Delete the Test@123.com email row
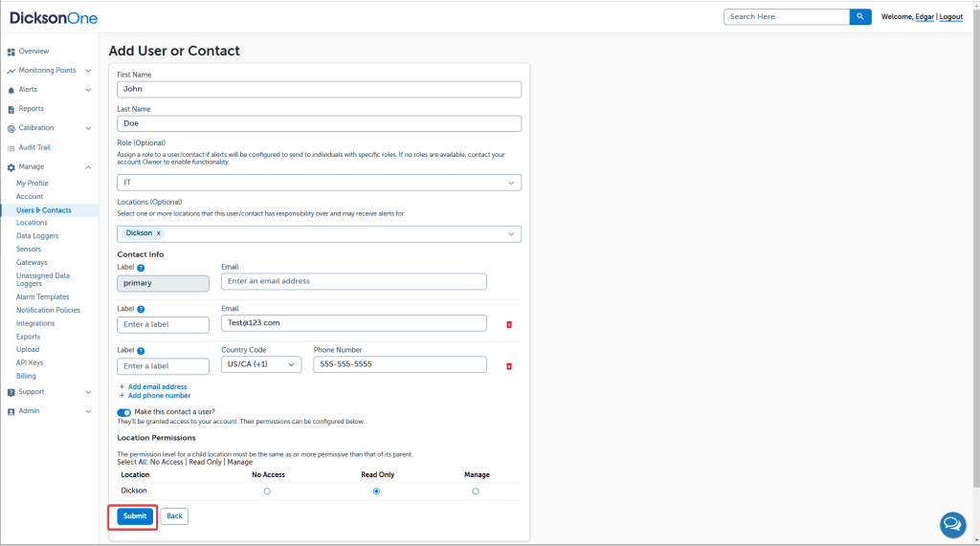Image resolution: width=980 pixels, height=546 pixels. [x=509, y=325]
